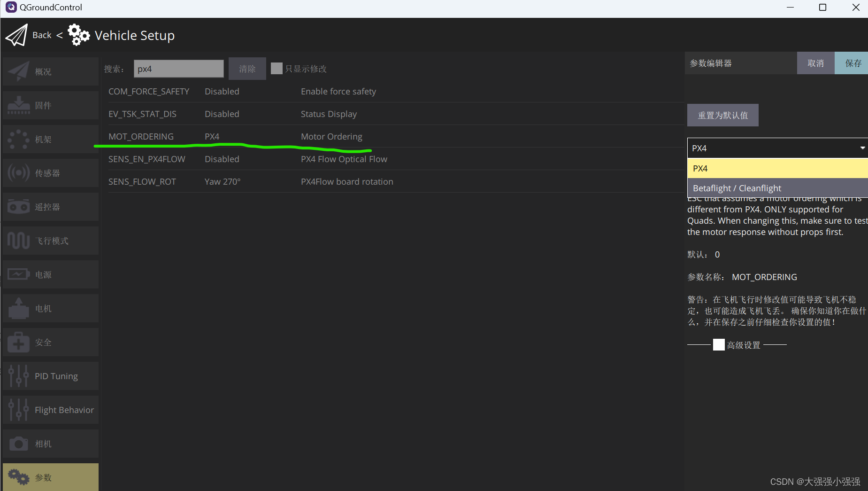Click 取消 to cancel parameter edit

816,63
